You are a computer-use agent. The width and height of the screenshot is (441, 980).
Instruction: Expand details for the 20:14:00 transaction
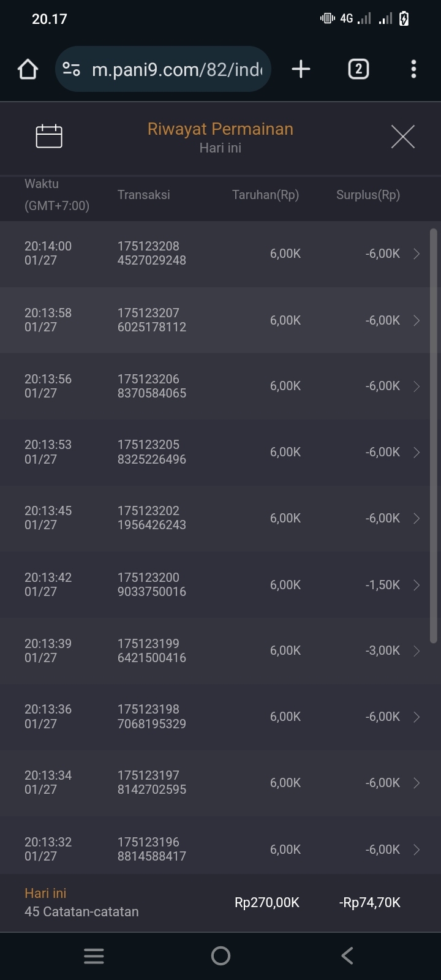click(x=417, y=254)
